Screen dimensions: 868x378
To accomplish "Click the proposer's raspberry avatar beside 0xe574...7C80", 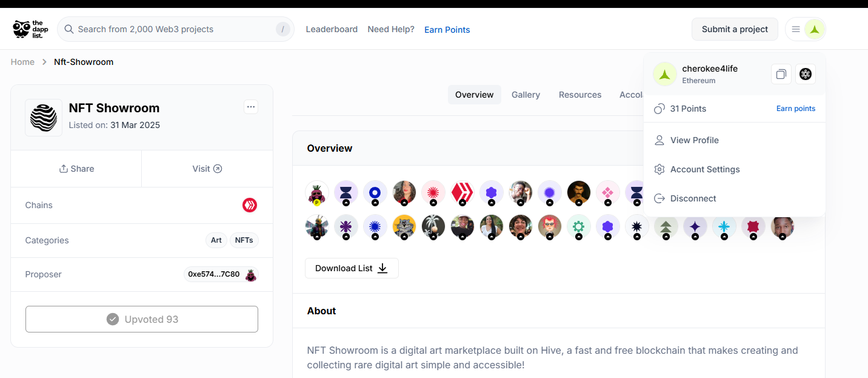I will click(x=250, y=275).
